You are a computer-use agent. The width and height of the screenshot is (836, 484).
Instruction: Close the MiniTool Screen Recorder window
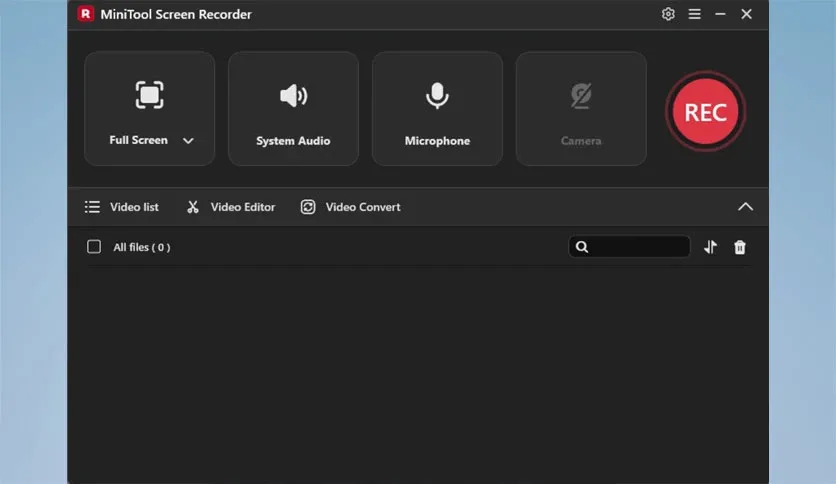(x=746, y=14)
